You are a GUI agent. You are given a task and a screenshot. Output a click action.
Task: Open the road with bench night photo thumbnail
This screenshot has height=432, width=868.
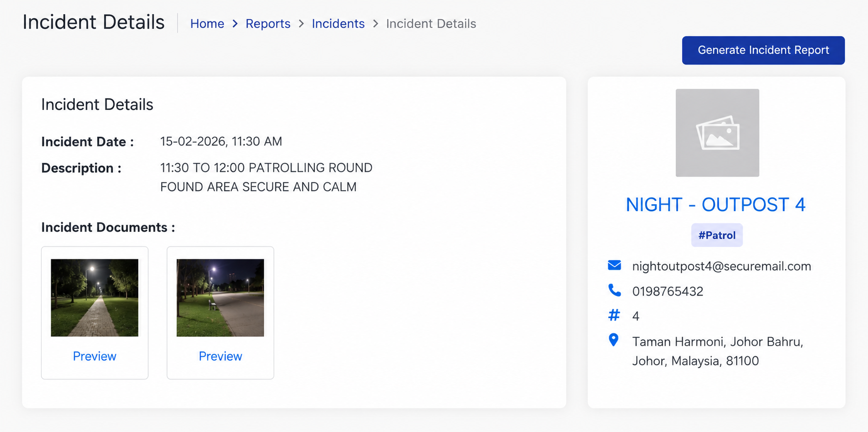(220, 298)
